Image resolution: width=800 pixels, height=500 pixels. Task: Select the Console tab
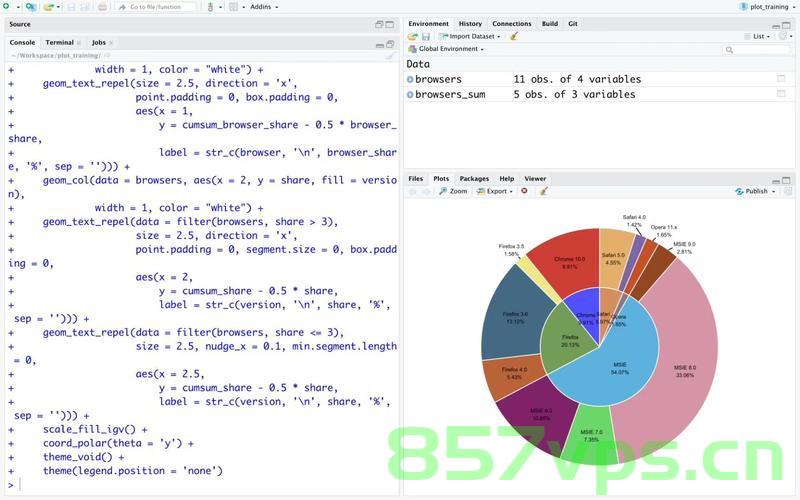[x=22, y=42]
